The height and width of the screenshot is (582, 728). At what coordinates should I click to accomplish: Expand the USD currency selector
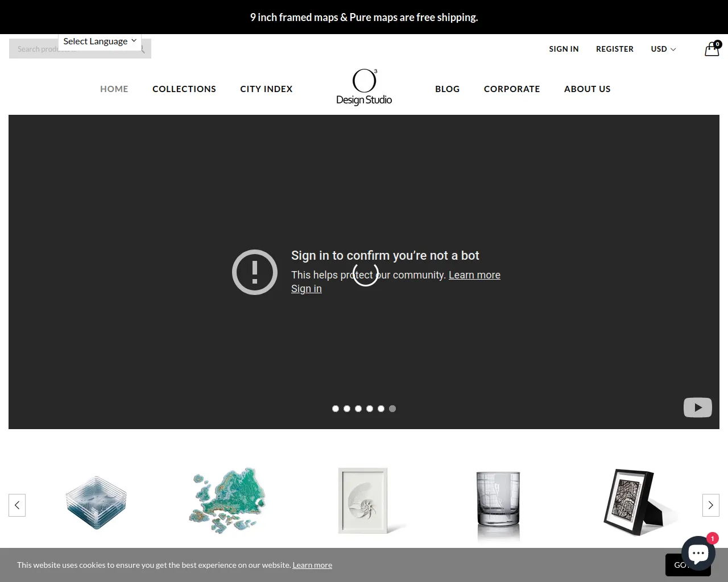(663, 49)
